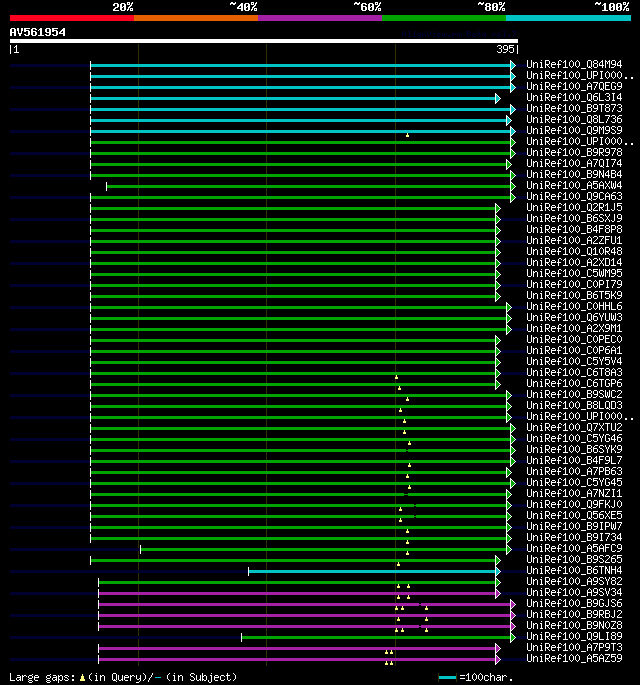Click the UniRef100_C5WM95 label
This screenshot has height=685, width=640.
[x=574, y=273]
